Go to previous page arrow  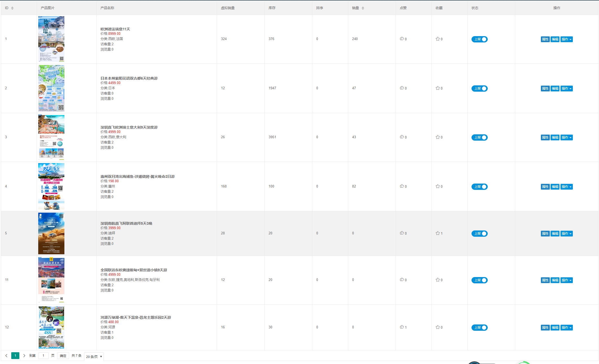pos(6,356)
